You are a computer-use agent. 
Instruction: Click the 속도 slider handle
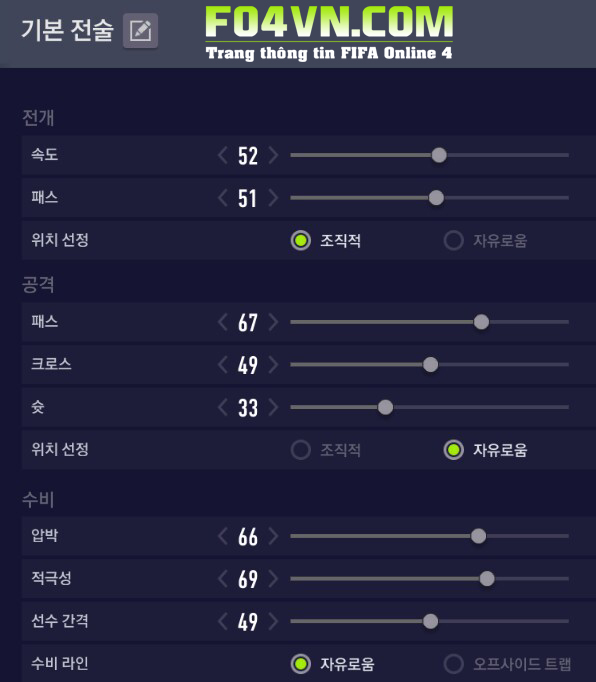439,155
